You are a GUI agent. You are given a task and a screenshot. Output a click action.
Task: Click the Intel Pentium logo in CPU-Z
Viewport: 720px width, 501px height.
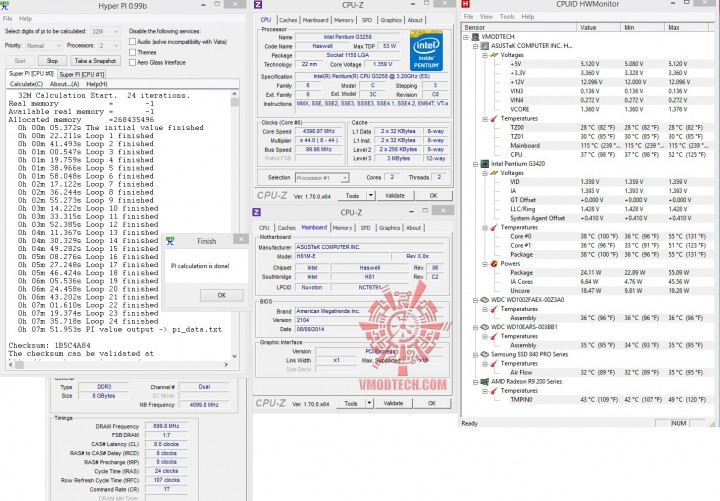(426, 51)
